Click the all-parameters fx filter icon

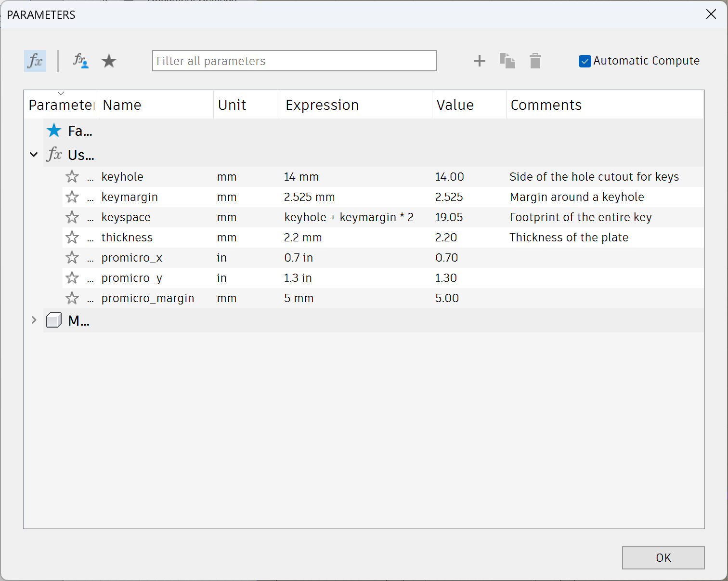click(x=35, y=61)
